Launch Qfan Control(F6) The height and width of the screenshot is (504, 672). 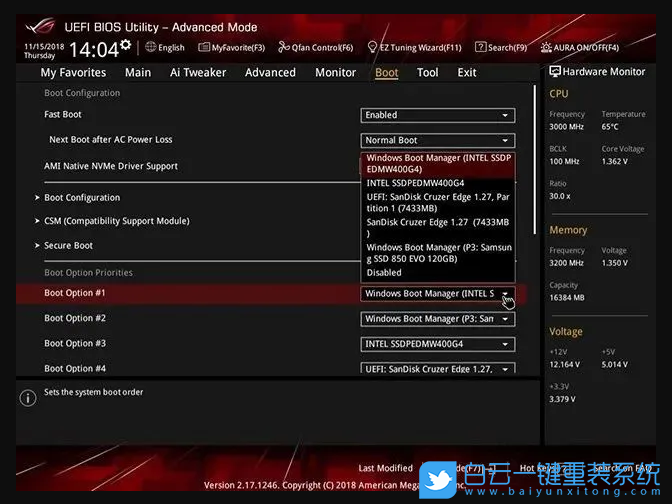pos(315,47)
